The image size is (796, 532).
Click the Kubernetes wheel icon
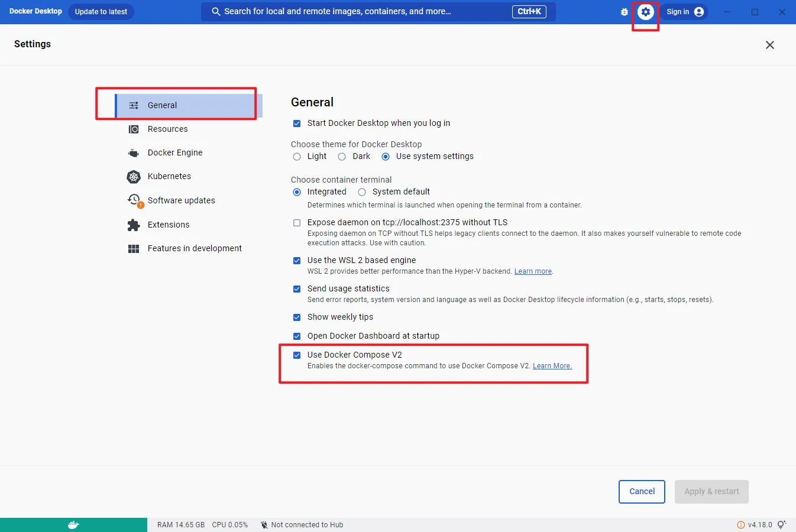pos(134,177)
